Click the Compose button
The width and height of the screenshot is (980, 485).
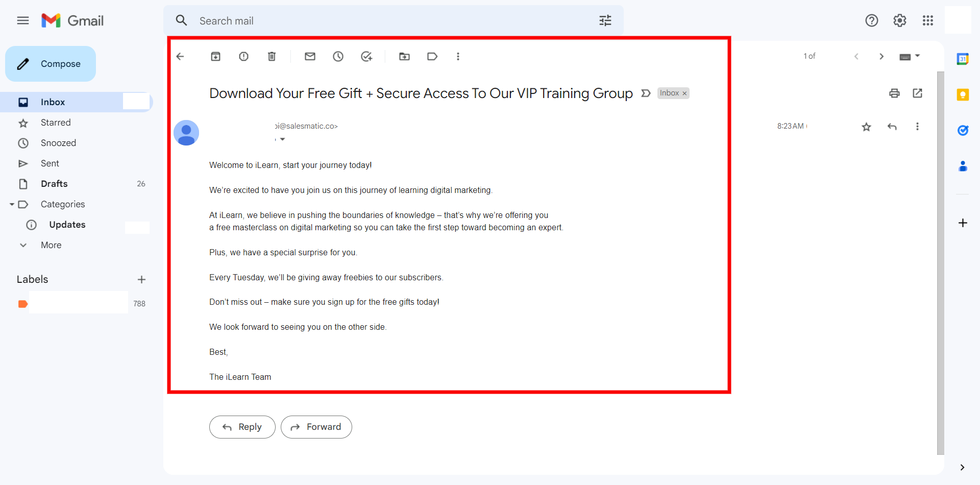click(51, 64)
